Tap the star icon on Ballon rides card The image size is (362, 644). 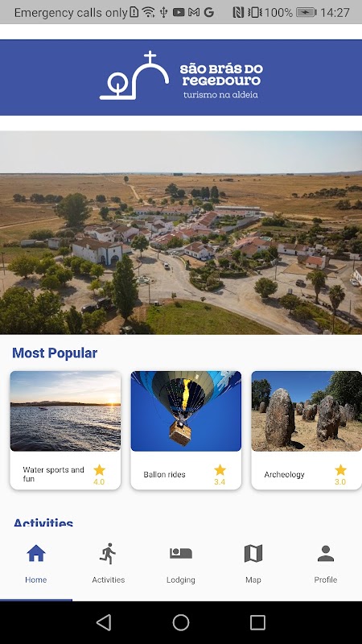point(220,470)
